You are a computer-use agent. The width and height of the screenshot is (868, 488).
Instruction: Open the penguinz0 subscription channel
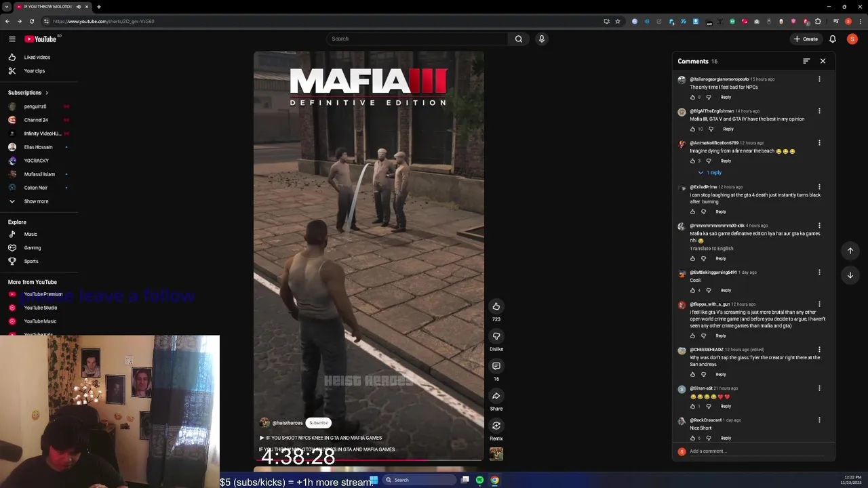(x=35, y=106)
